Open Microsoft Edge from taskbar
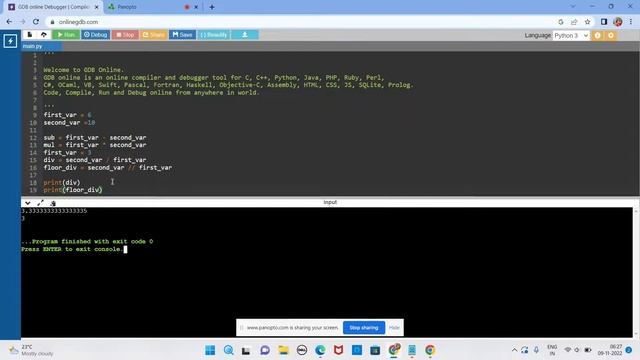 (320, 350)
